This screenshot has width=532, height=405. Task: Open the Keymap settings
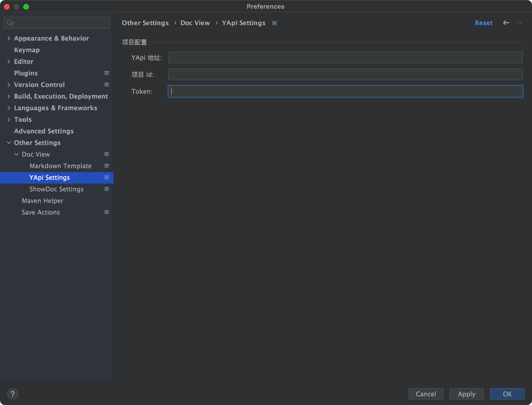coord(27,50)
